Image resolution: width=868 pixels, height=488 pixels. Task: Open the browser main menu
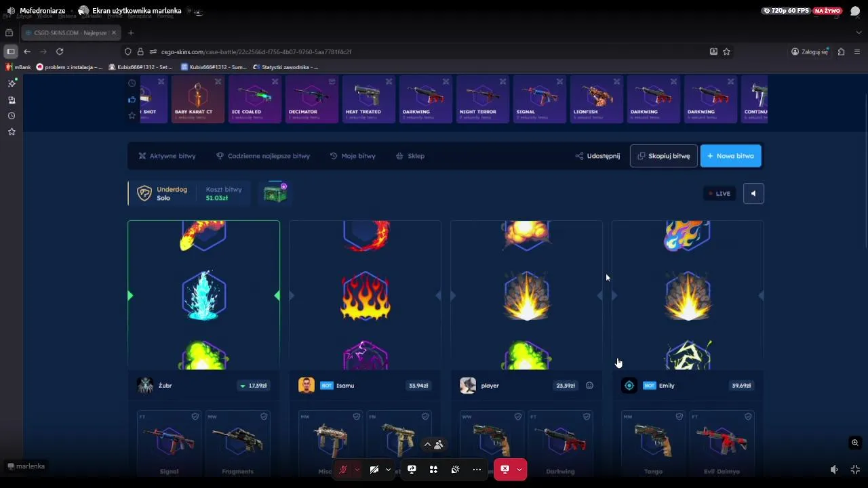pos(857,52)
